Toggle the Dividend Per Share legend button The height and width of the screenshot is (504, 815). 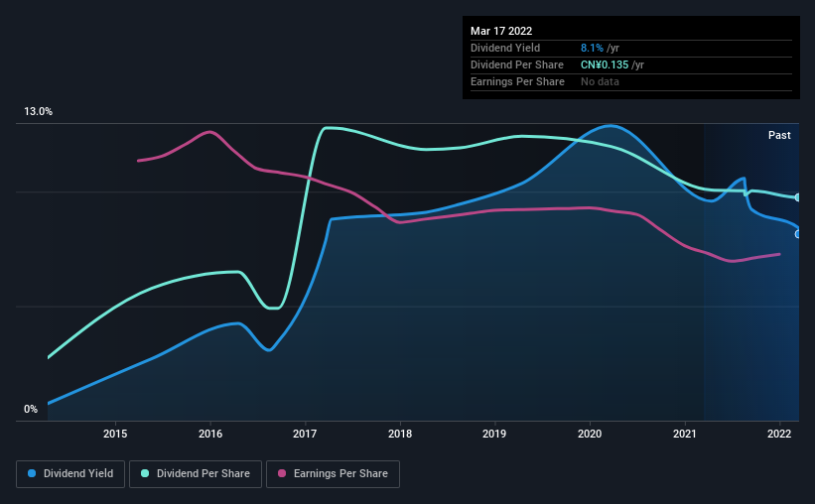196,474
